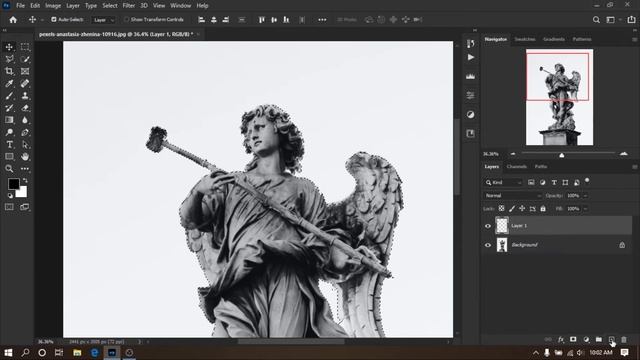
Task: Select the Brush tool
Action: click(x=9, y=96)
